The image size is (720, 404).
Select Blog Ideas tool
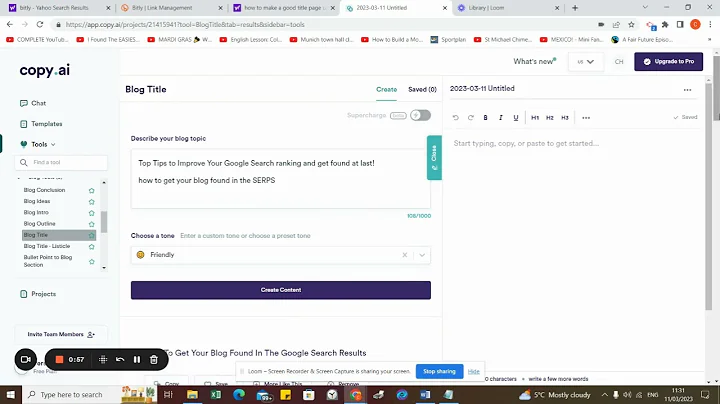coord(37,201)
